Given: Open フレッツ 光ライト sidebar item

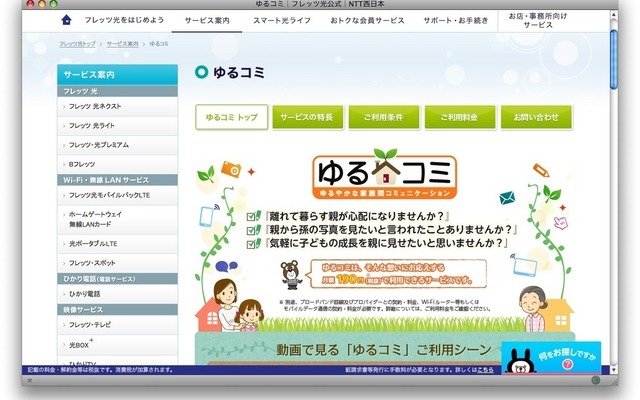Looking at the screenshot, I should pyautogui.click(x=118, y=126).
